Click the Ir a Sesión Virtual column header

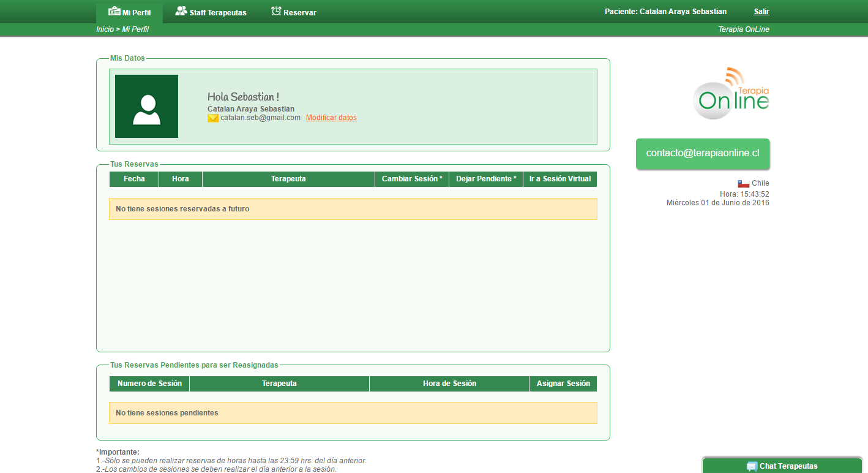pyautogui.click(x=560, y=179)
